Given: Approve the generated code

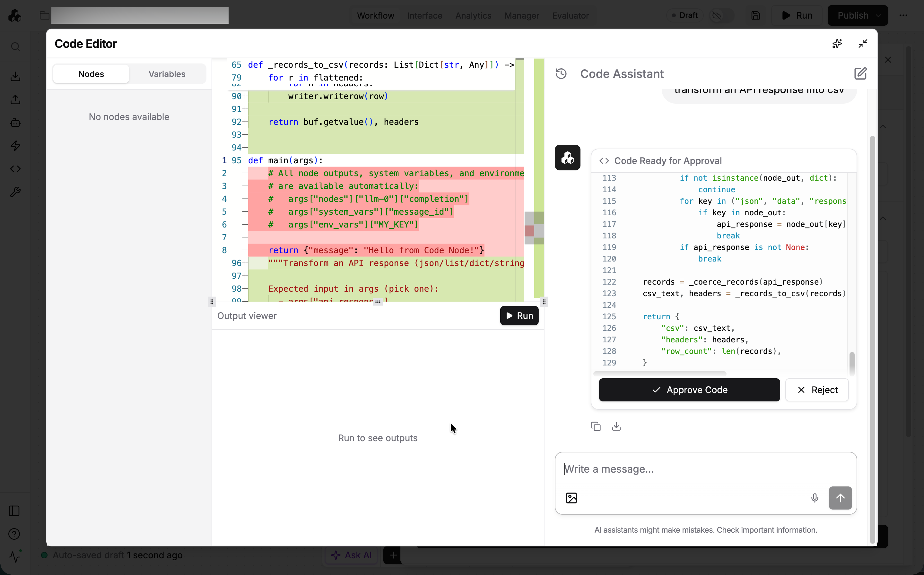Looking at the screenshot, I should pyautogui.click(x=689, y=390).
